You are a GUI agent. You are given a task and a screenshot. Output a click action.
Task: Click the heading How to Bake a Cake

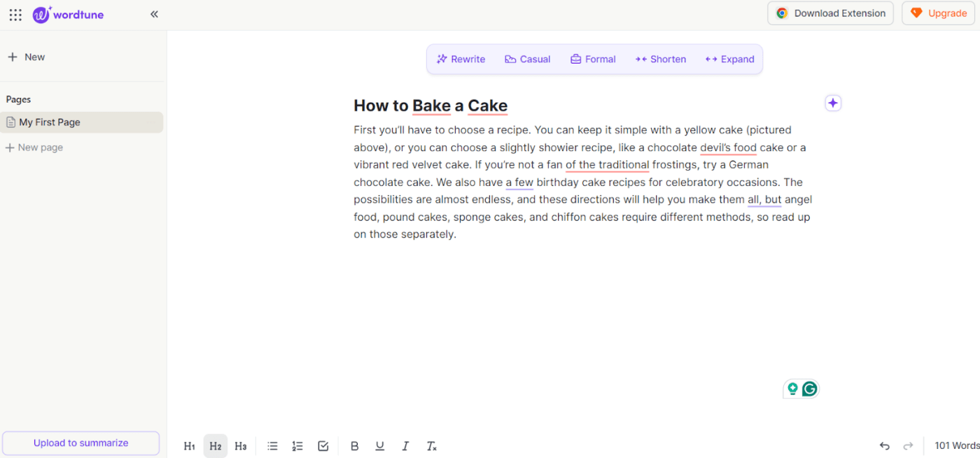click(430, 106)
